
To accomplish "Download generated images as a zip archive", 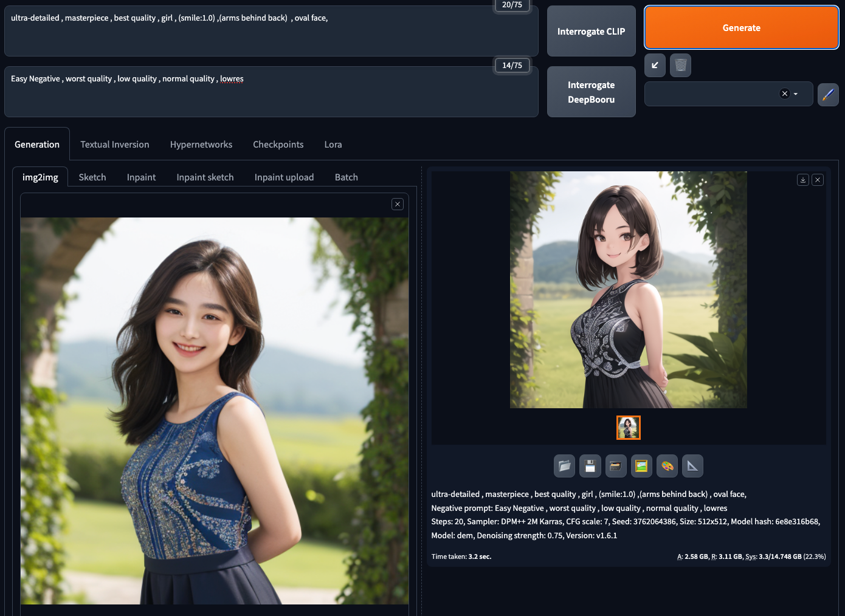I will 616,466.
